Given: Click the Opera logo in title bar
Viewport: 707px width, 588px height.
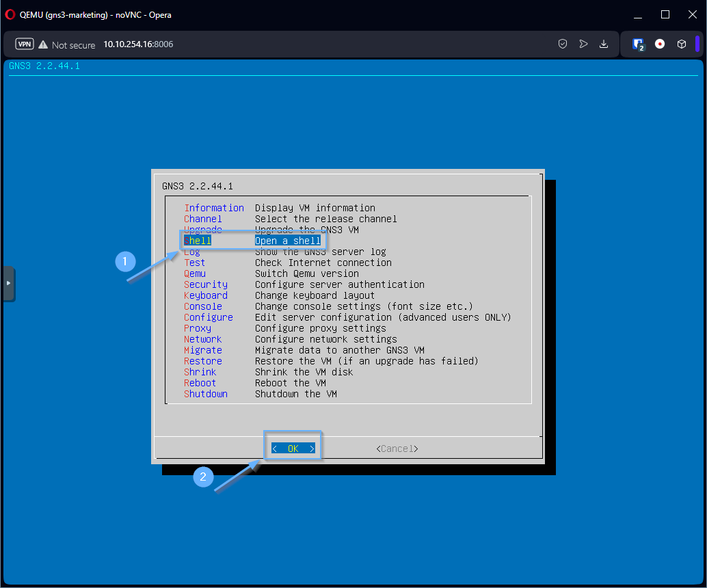Looking at the screenshot, I should tap(10, 14).
